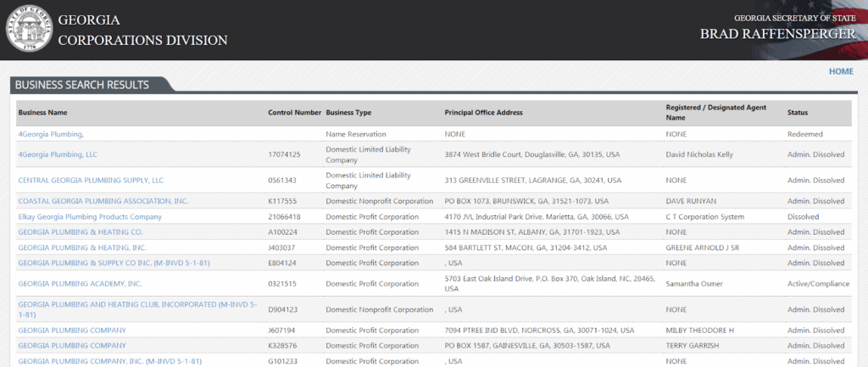Open Elkay Georgia Plumbing Products Company

coord(89,217)
